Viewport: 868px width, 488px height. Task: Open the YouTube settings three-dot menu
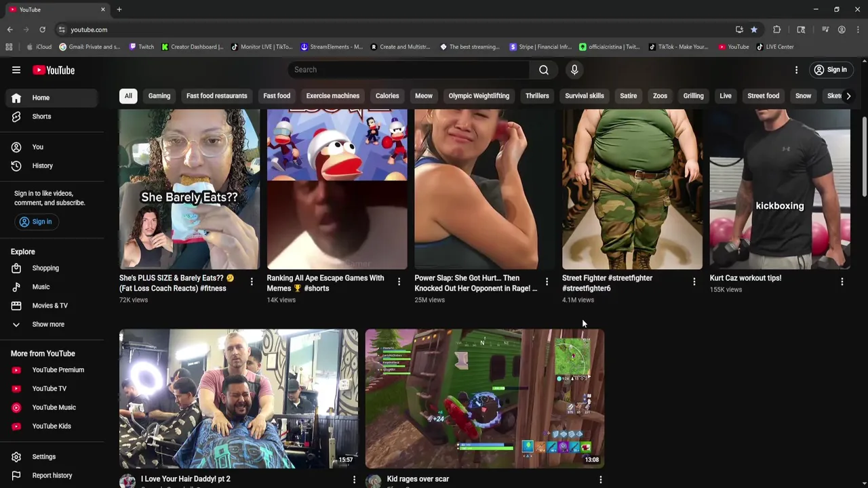coord(797,70)
